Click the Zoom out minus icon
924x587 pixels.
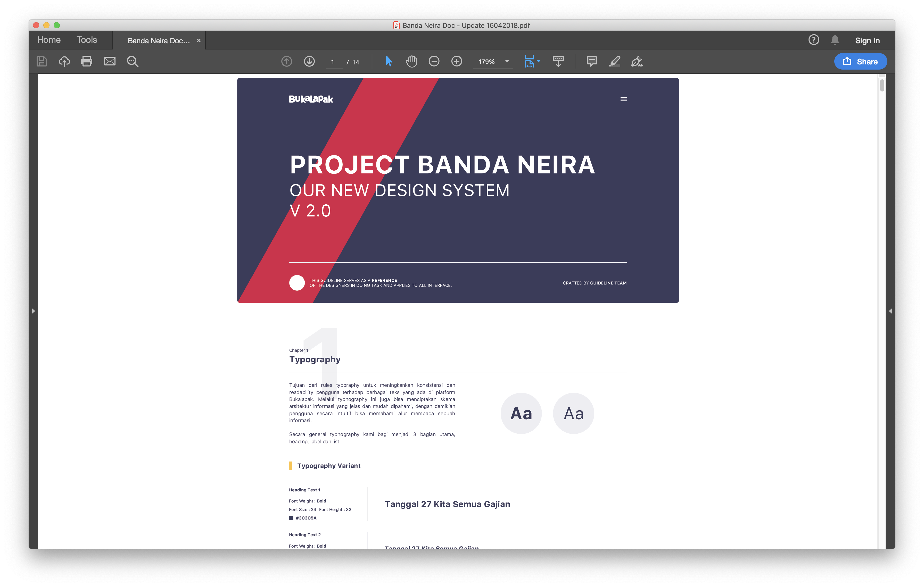[434, 61]
